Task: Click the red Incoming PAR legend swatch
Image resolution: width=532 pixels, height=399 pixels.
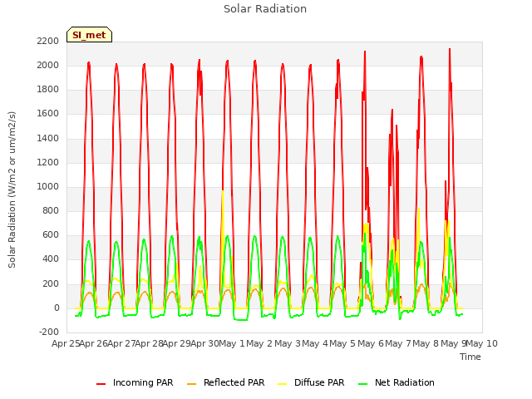Action: point(101,384)
